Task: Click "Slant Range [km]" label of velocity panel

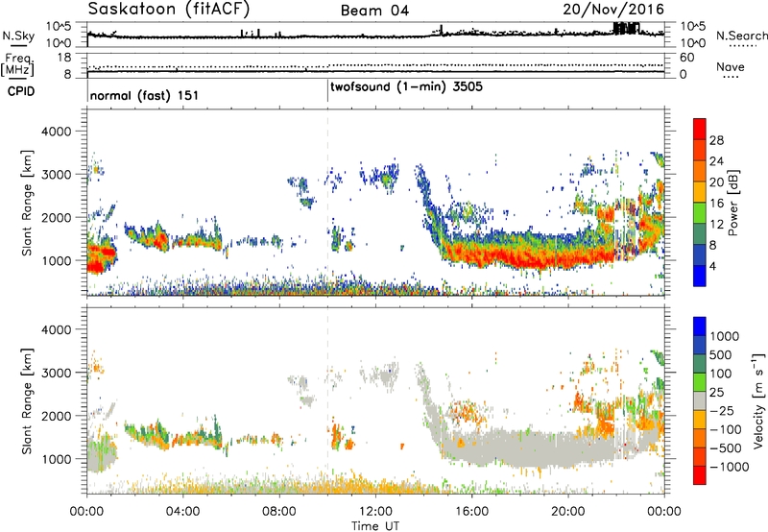Action: pyautogui.click(x=27, y=400)
